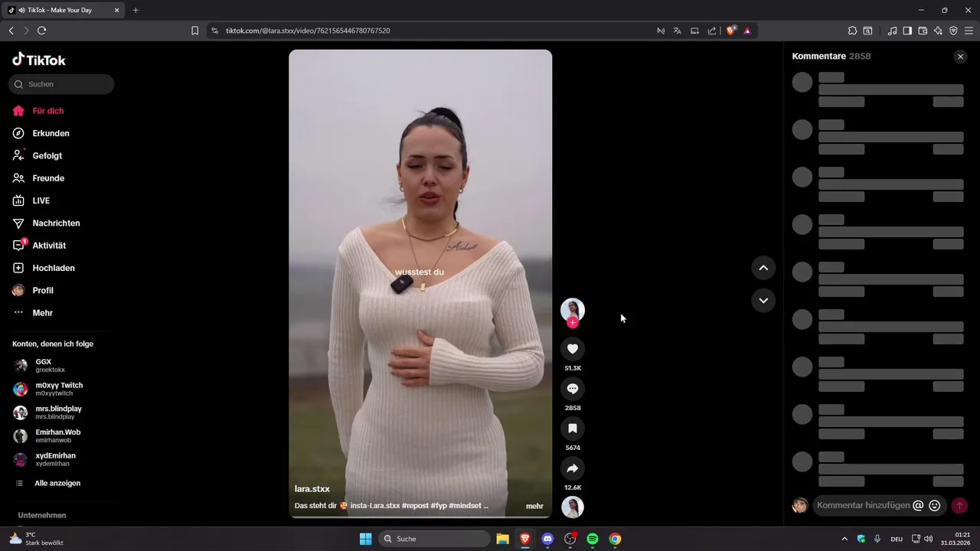The image size is (980, 551).
Task: Bookmark this page in the address bar
Action: (194, 31)
